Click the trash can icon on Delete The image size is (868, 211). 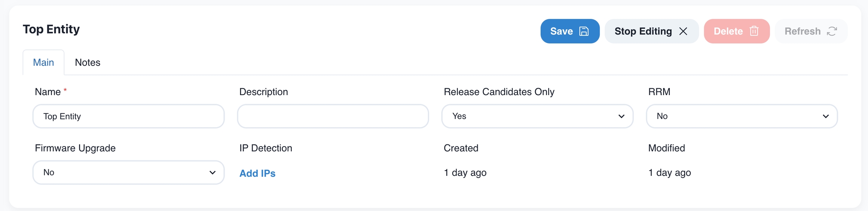[x=754, y=31]
